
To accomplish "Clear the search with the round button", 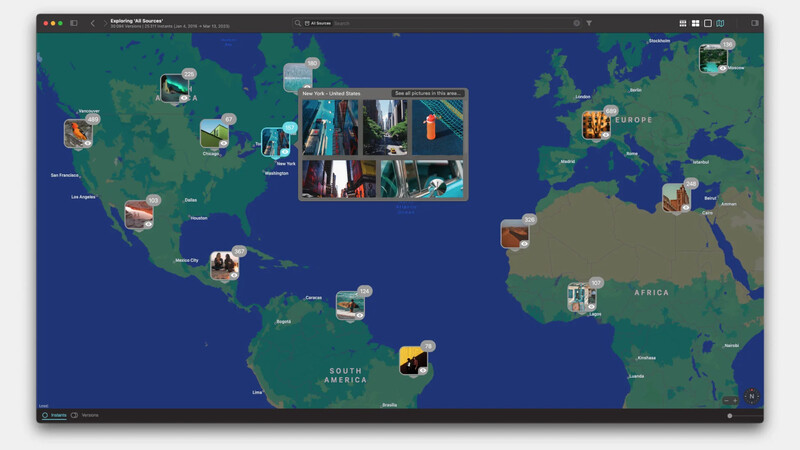I will pyautogui.click(x=577, y=23).
